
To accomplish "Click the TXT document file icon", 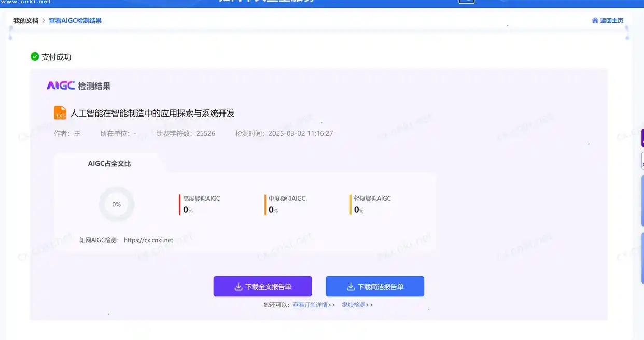I will pyautogui.click(x=60, y=112).
